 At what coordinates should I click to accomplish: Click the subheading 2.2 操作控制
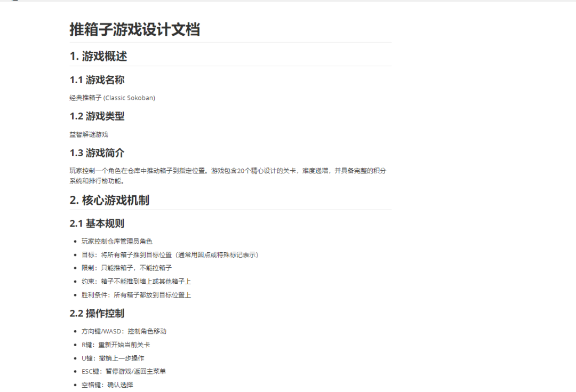[x=97, y=314]
